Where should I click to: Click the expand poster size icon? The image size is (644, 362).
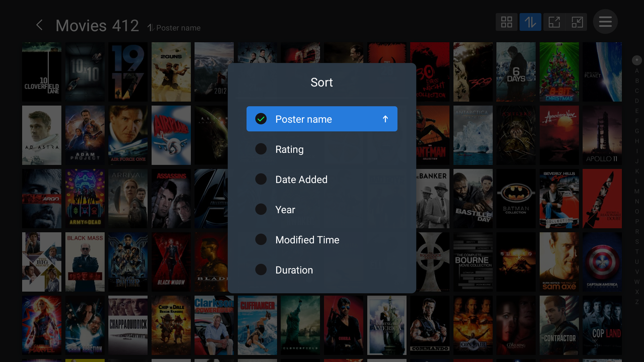[554, 22]
